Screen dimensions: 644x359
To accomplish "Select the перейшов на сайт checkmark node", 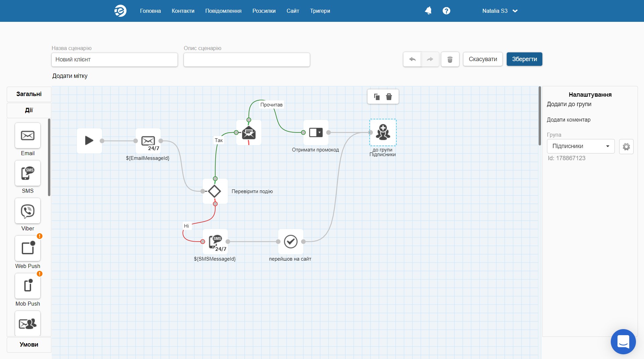I will [x=291, y=241].
